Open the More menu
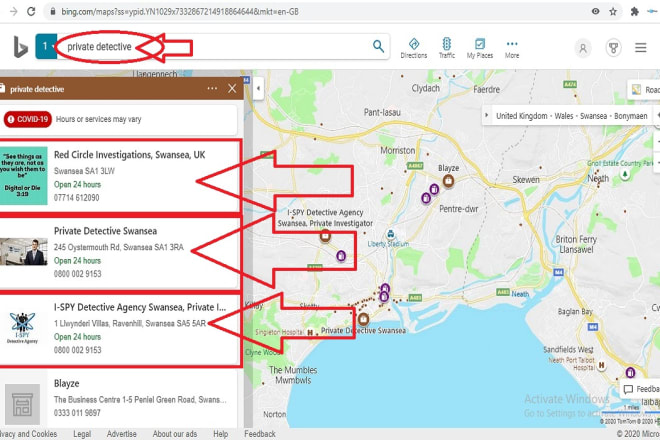 tap(512, 48)
